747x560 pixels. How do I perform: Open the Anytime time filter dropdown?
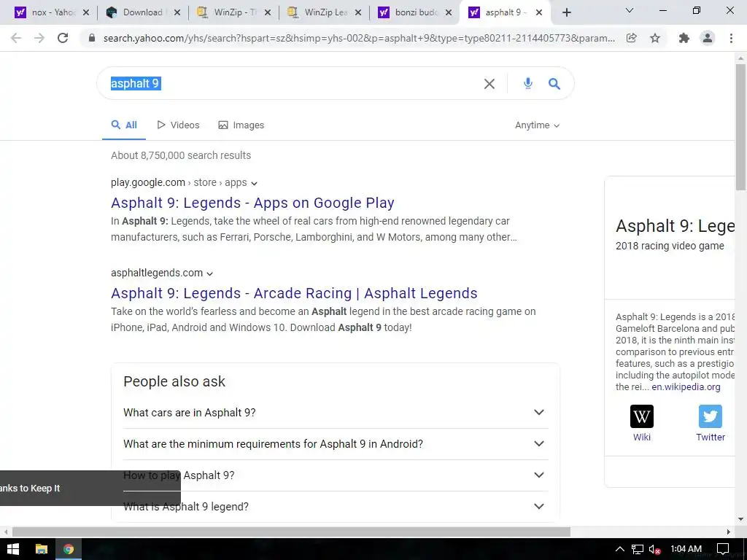click(x=537, y=125)
